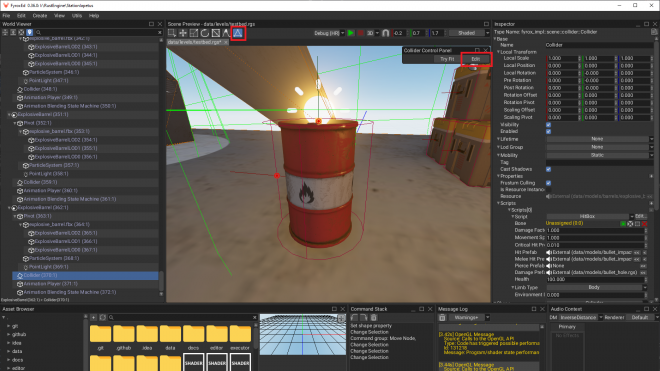This screenshot has width=660, height=371.
Task: Toggle the Visibility checkbox in the Inspector
Action: coord(548,125)
